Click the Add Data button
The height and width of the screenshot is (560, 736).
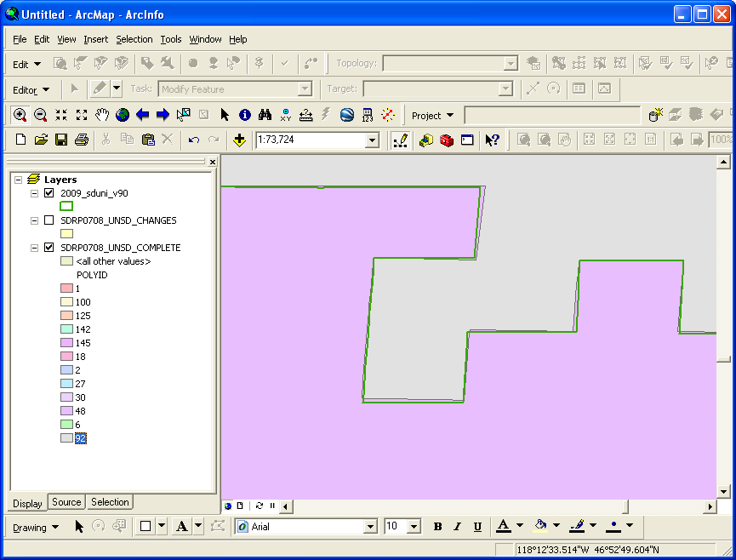(239, 140)
